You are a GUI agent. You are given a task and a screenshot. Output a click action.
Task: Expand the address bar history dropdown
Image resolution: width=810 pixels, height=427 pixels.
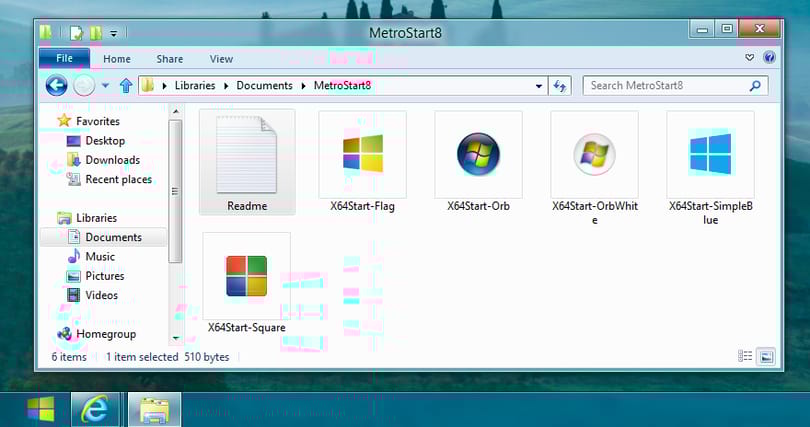539,86
